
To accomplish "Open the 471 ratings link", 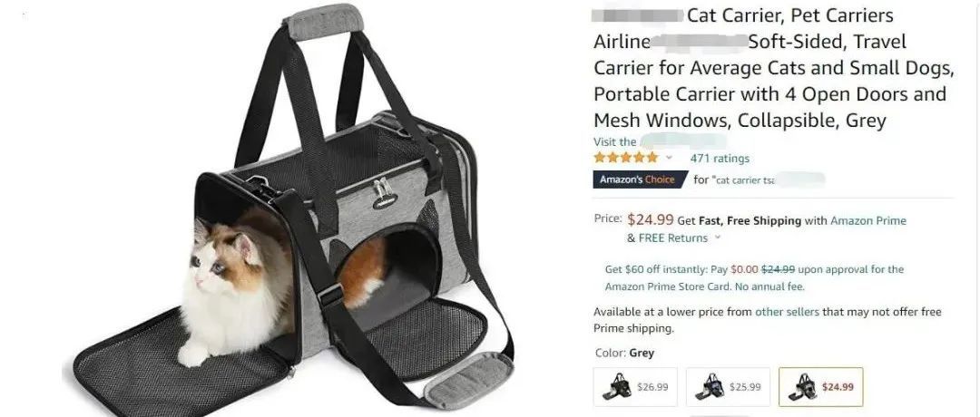I will 720,159.
